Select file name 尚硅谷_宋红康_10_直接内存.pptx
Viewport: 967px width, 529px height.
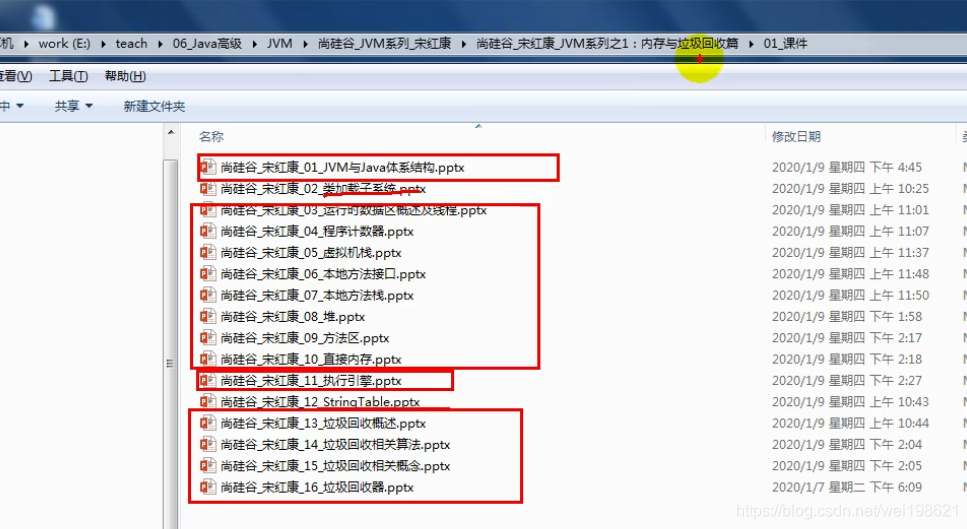311,359
